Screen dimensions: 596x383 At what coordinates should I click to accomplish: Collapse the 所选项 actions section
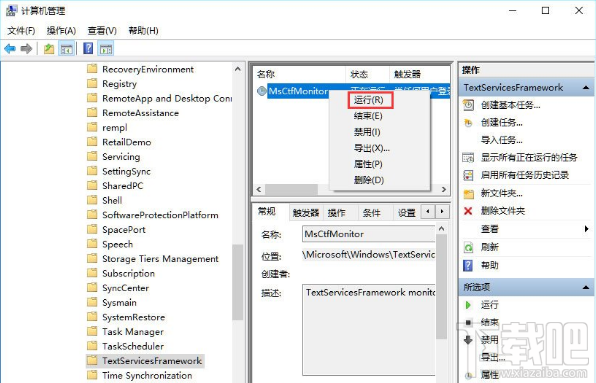[586, 287]
